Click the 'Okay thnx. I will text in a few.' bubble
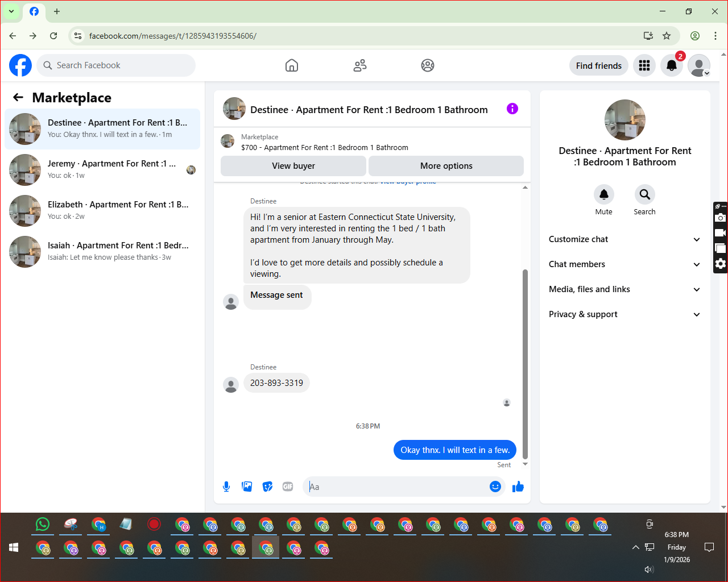The width and height of the screenshot is (728, 582). (455, 450)
